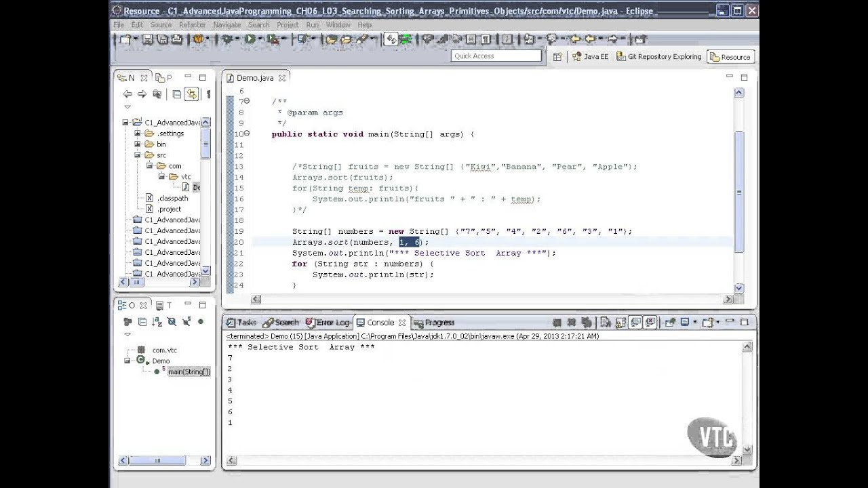Collapse the C1_AdvancedJava project tree node
Screen dimensions: 868x488
coord(125,123)
